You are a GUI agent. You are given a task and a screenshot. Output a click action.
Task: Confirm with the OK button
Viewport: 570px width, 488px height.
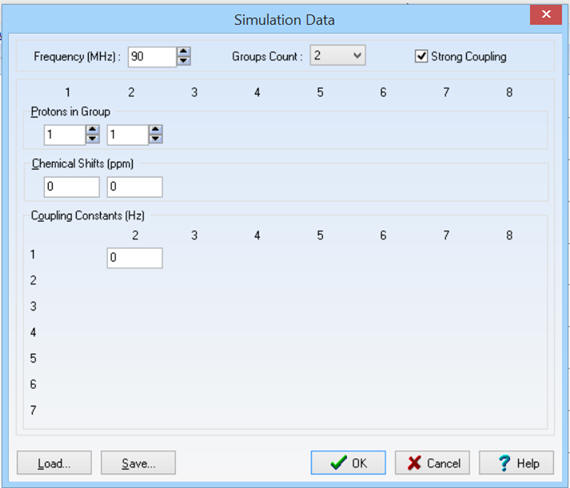tap(348, 463)
